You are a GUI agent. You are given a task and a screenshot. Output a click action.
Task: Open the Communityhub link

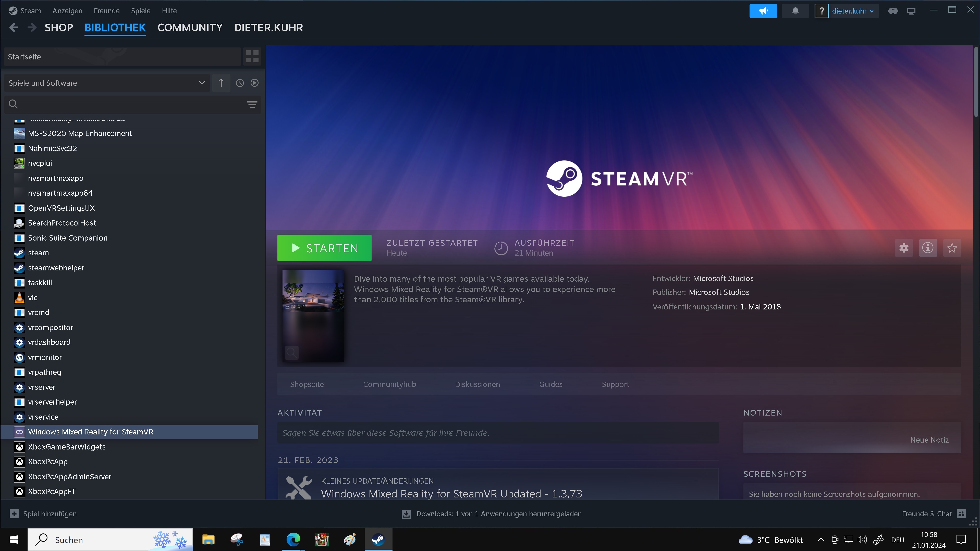(389, 384)
